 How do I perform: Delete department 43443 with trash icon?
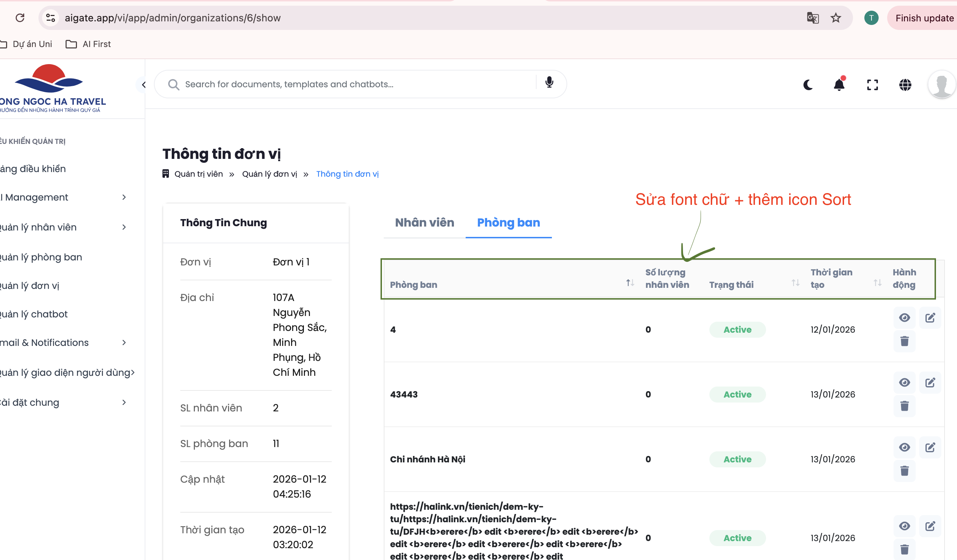pyautogui.click(x=904, y=406)
